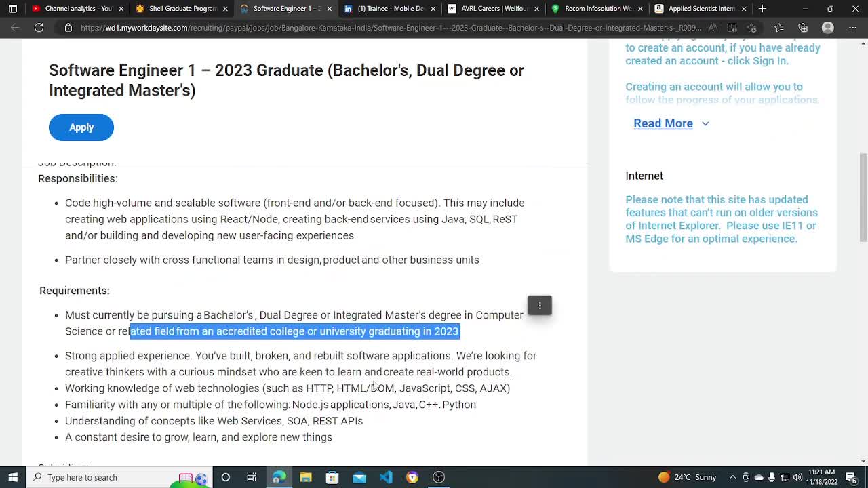Open the Mail app in taskbar
Viewport: 868px width, 488px height.
(359, 477)
